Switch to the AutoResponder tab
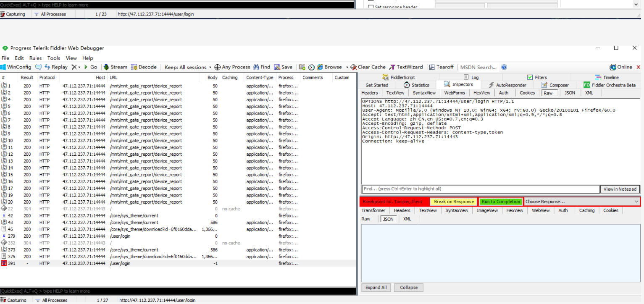The height and width of the screenshot is (304, 644). pos(507,85)
